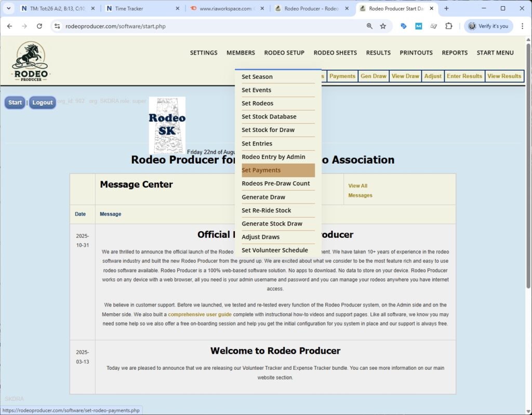Select "View Draw" in the quick nav bar

click(x=405, y=76)
